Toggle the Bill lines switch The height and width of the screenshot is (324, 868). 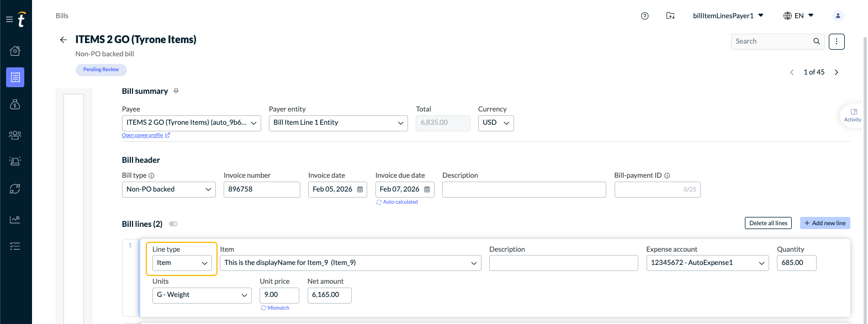173,224
